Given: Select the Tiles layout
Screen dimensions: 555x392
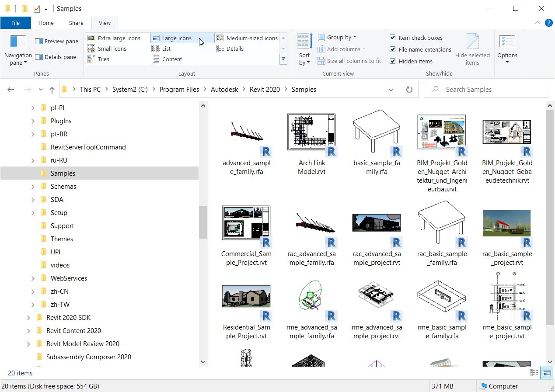Looking at the screenshot, I should tap(98, 59).
